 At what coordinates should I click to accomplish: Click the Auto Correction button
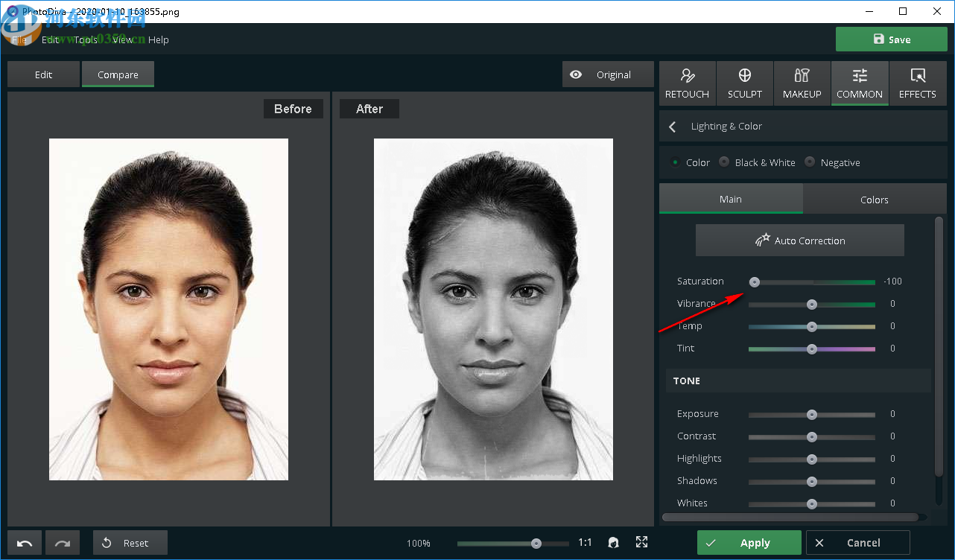click(799, 241)
